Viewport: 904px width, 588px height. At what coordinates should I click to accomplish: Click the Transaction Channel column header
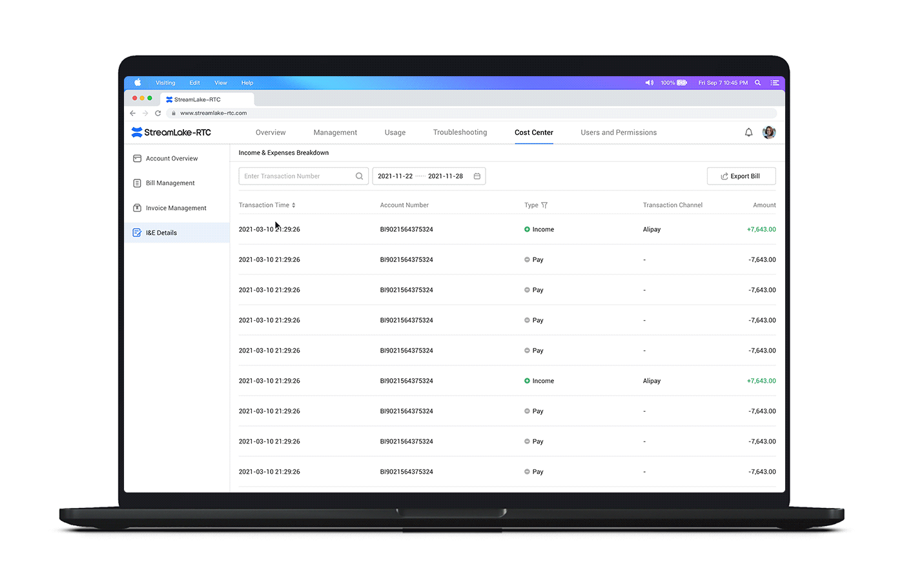(x=673, y=205)
